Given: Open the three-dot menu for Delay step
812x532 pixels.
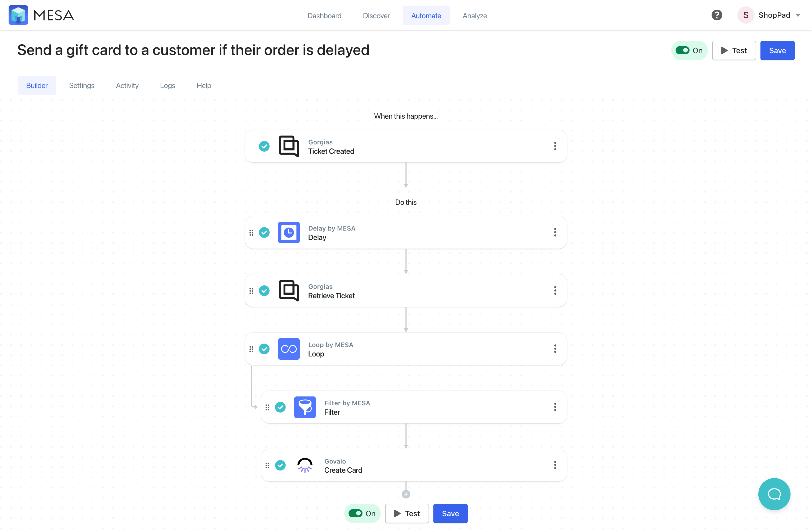Looking at the screenshot, I should (555, 232).
